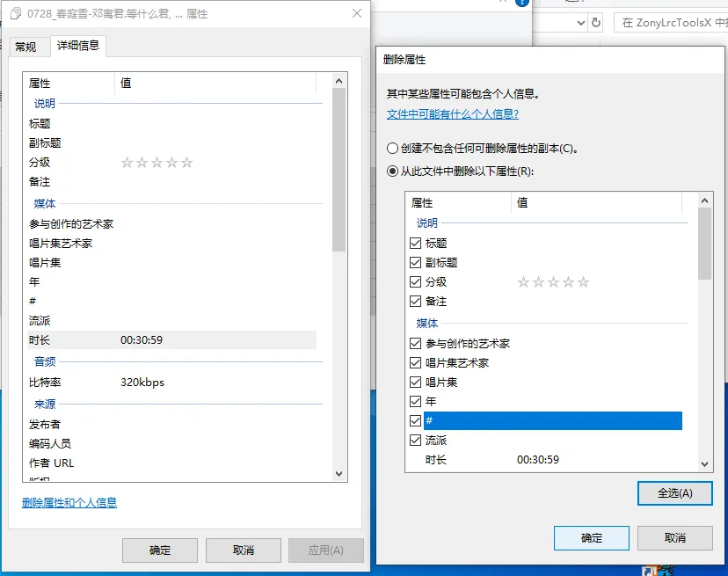Click the file icon in the Properties title bar

point(16,14)
